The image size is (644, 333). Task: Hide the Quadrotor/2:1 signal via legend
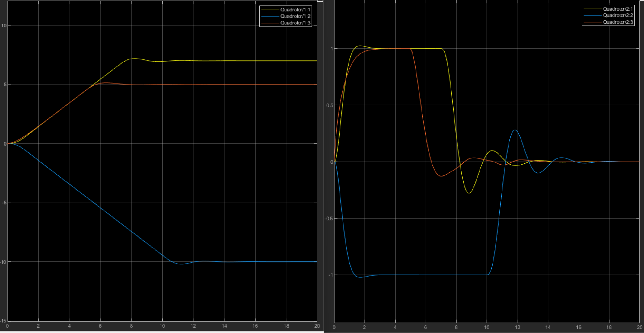pyautogui.click(x=617, y=9)
